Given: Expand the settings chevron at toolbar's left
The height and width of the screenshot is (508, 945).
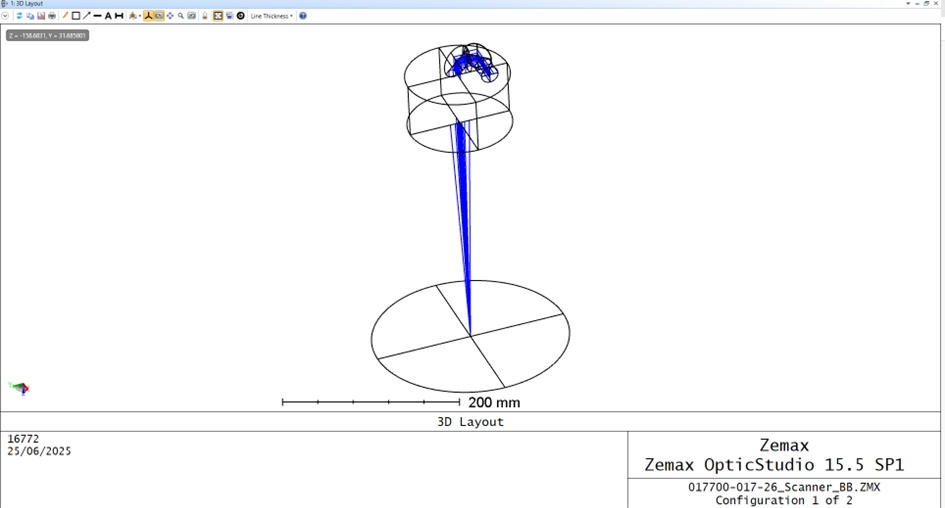Looking at the screenshot, I should pos(6,16).
